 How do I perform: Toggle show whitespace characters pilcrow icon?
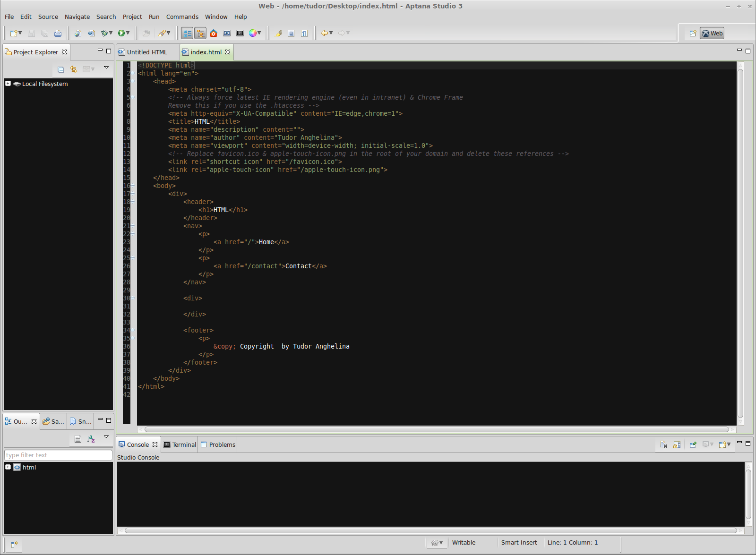304,33
